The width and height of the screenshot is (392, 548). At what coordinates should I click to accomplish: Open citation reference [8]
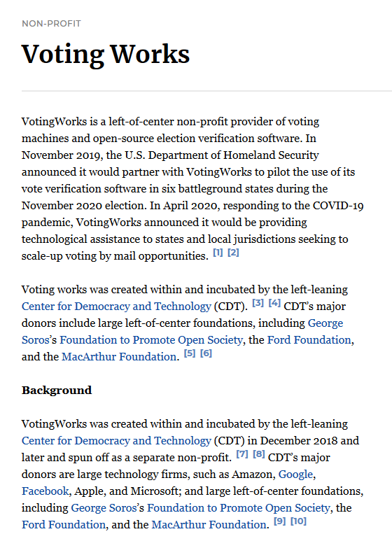(259, 454)
